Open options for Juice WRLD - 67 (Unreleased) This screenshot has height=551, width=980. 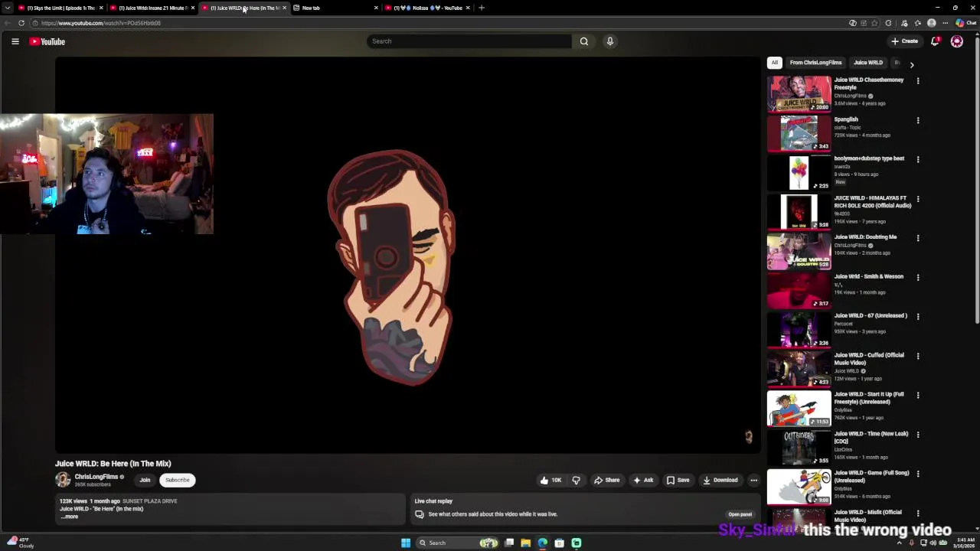918,317
